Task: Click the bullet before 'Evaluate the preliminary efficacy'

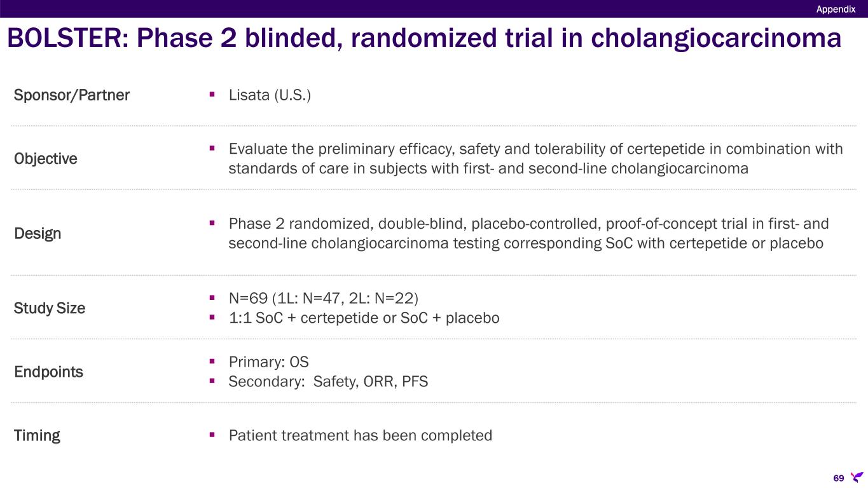Action: coord(212,149)
